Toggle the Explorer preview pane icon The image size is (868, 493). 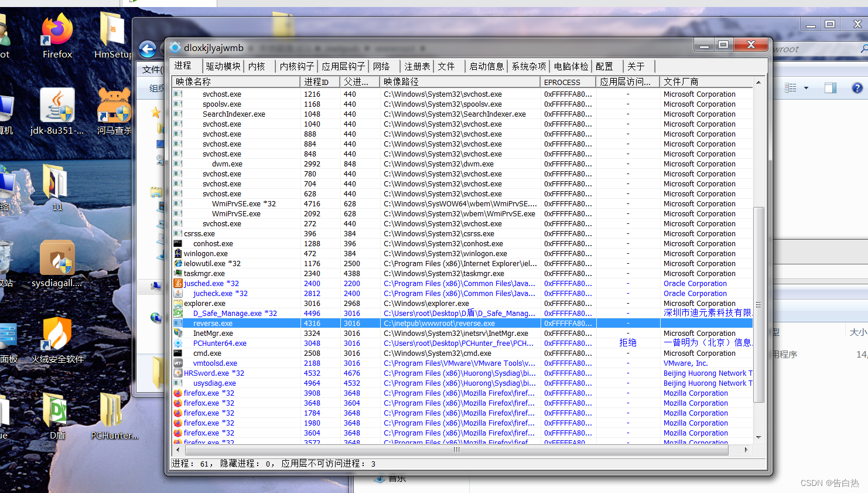[830, 88]
